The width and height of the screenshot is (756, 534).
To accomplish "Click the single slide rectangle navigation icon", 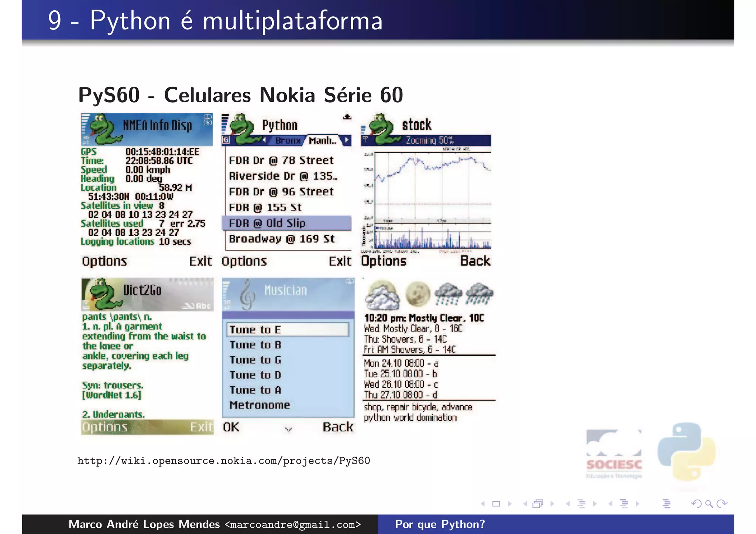I will [x=496, y=504].
